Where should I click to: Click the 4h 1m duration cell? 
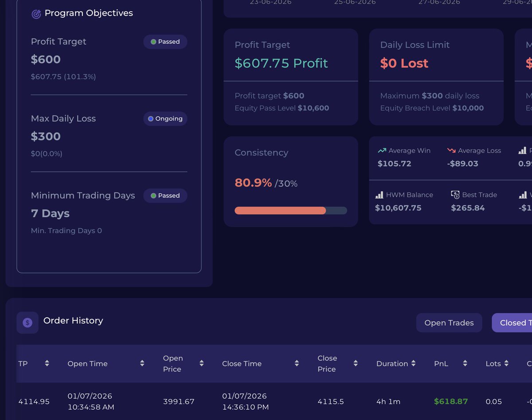[388, 402]
